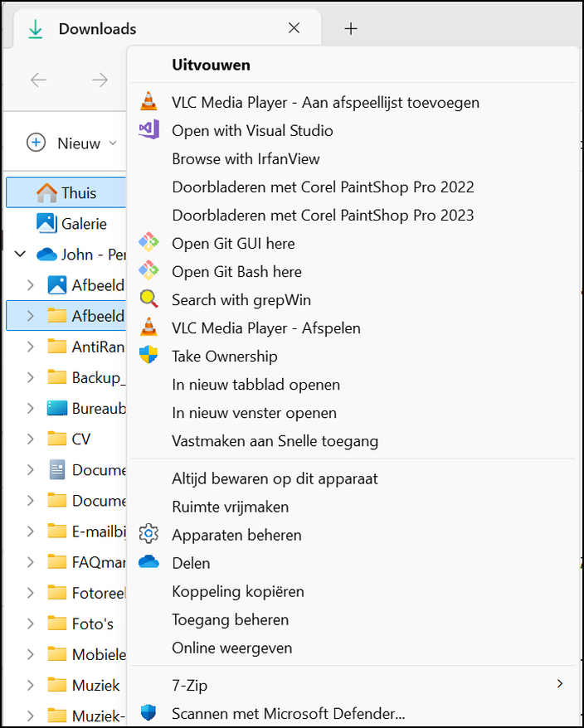Viewport: 584px width, 728px height.
Task: Expand the FAQmar folder
Action: [x=31, y=562]
